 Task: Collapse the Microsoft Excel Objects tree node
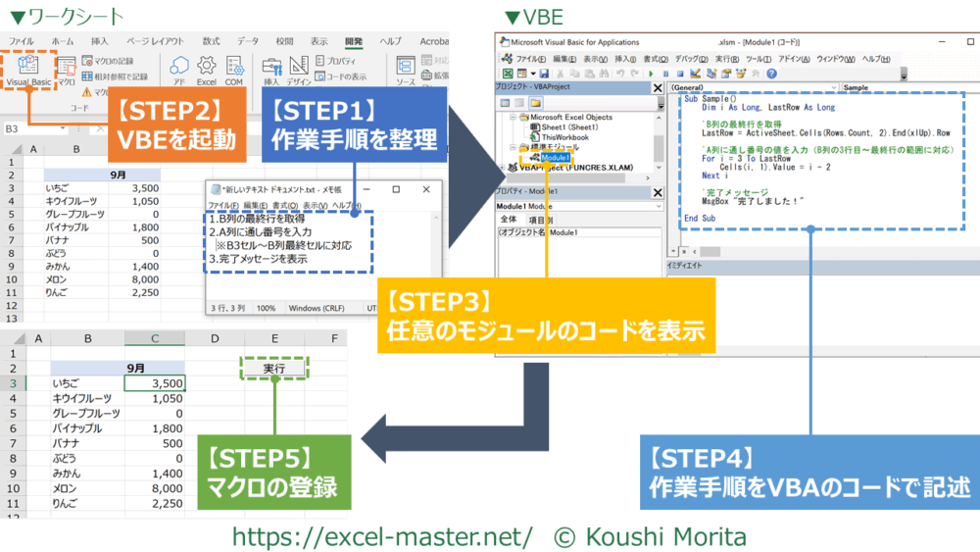512,118
